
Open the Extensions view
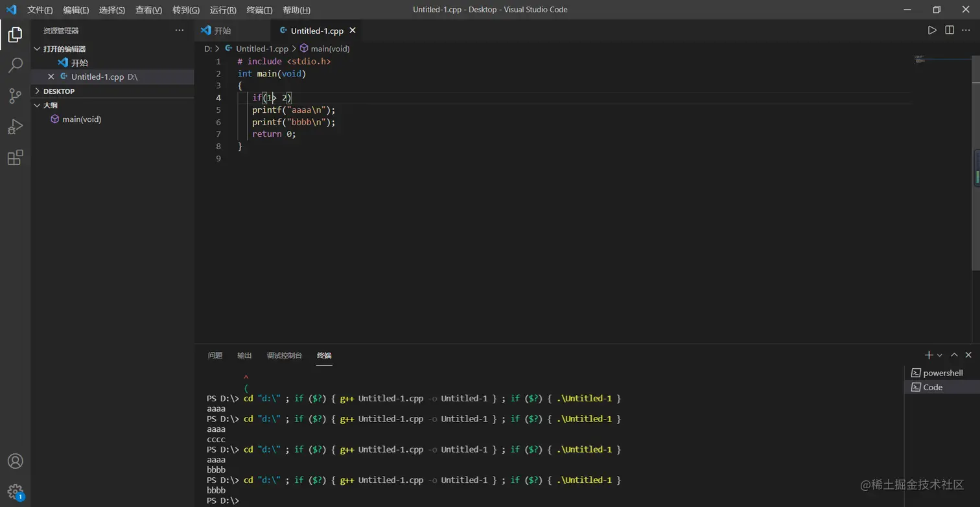15,158
